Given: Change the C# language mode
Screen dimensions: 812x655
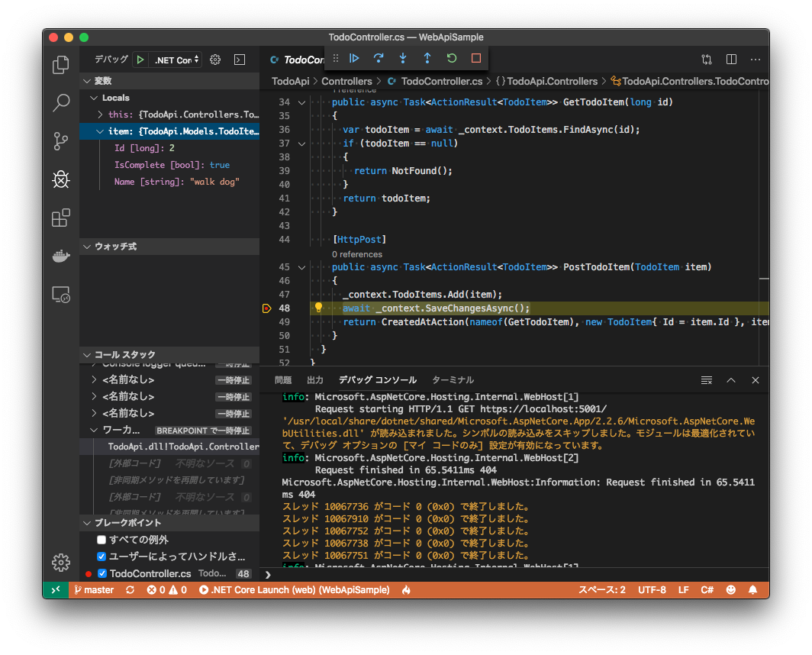Looking at the screenshot, I should (x=707, y=589).
